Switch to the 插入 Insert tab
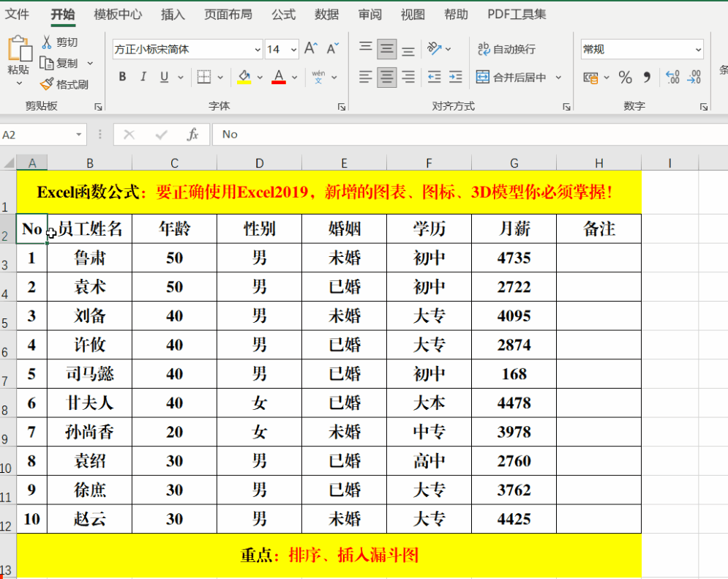 click(x=173, y=15)
